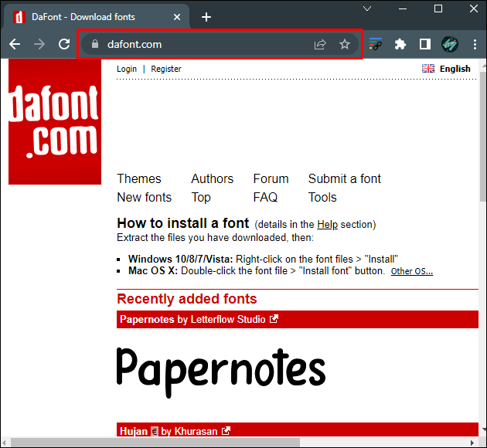Screen dimensions: 487x448
Task: Click the browser back arrow button
Action: 15,45
